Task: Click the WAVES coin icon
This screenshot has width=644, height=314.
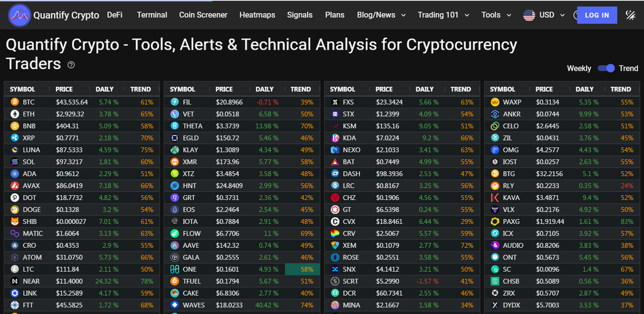Action: point(175,305)
